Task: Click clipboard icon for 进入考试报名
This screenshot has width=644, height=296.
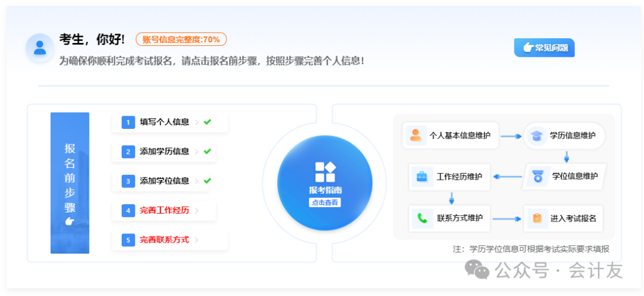Action: point(537,218)
